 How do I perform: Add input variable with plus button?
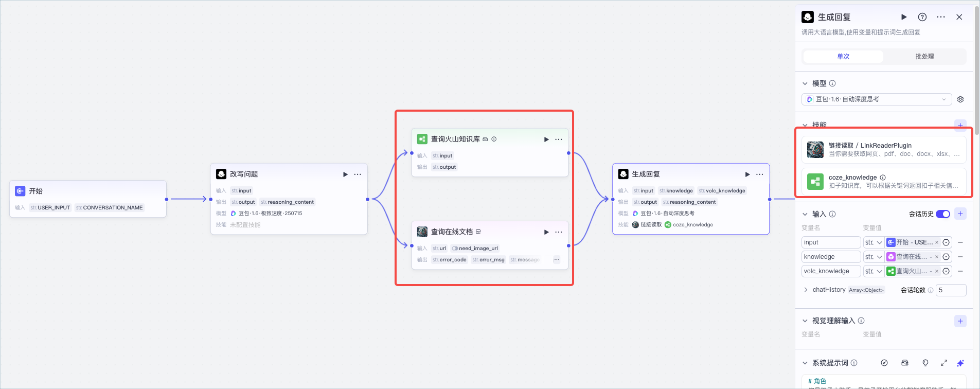[960, 214]
